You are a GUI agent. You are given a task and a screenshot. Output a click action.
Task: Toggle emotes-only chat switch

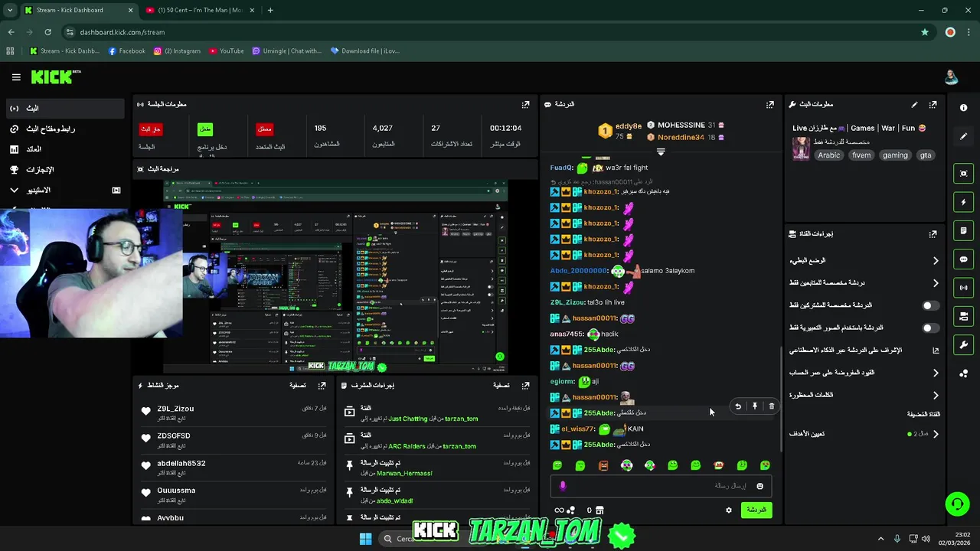(x=930, y=328)
